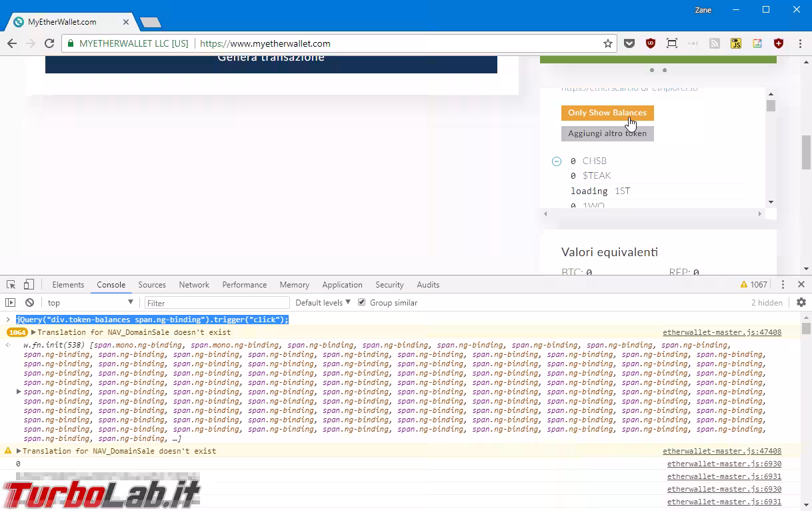The width and height of the screenshot is (812, 511).
Task: Click the address bar URL
Action: coord(265,43)
